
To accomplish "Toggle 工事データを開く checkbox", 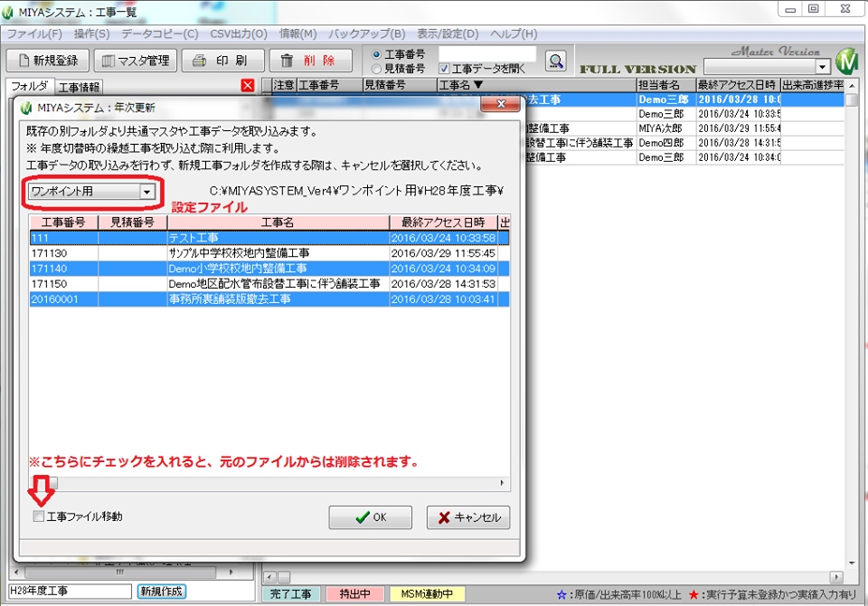I will coord(444,69).
